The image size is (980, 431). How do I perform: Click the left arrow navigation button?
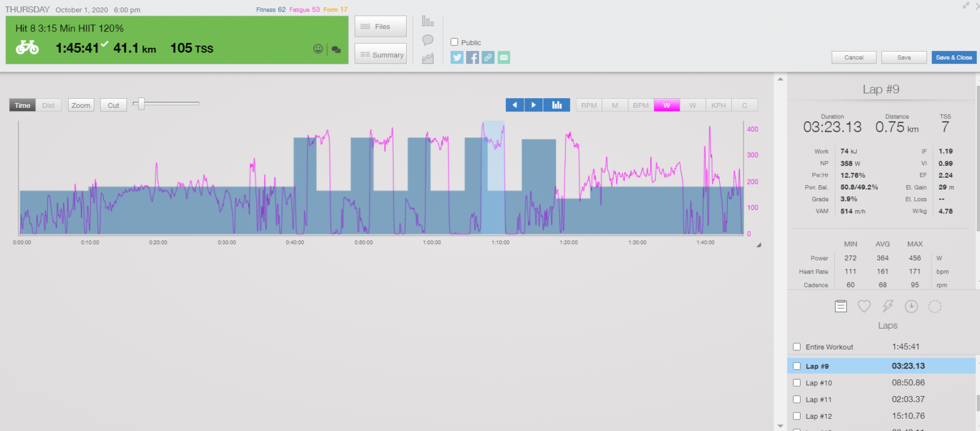coord(514,105)
